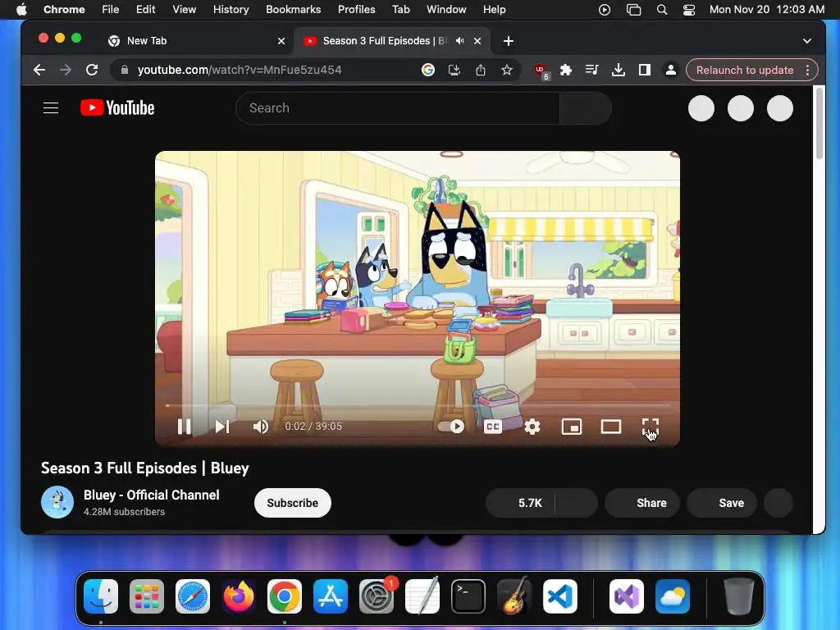Toggle closed captions CC
The width and height of the screenshot is (840, 630).
[x=493, y=427]
